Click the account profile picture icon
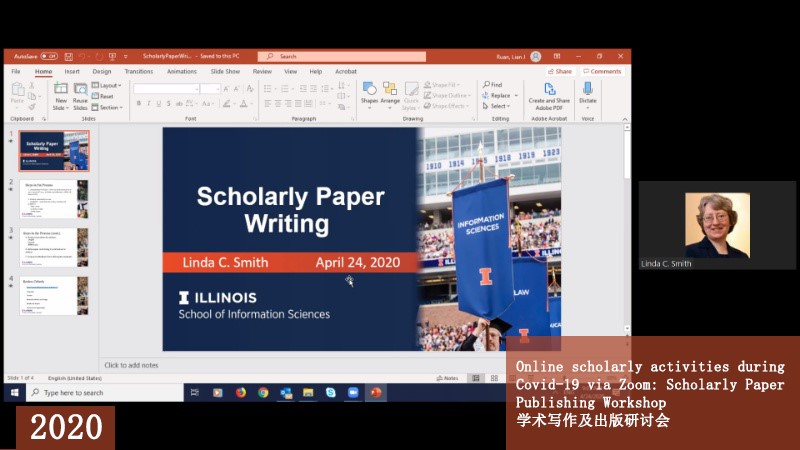The image size is (800, 450). point(536,57)
